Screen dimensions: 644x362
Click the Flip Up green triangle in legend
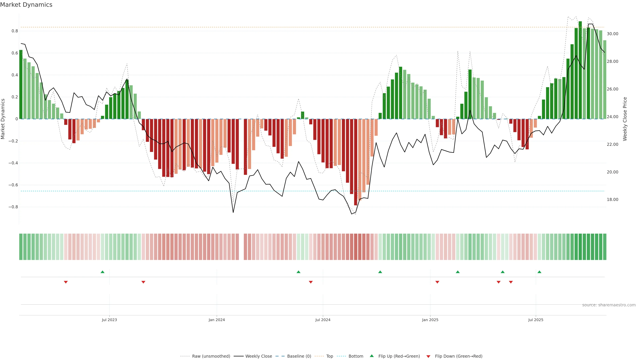[x=372, y=356]
